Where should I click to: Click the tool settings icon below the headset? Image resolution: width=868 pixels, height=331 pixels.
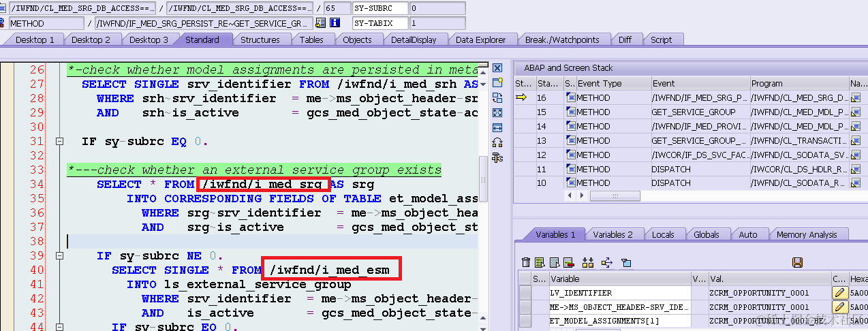coord(497,157)
